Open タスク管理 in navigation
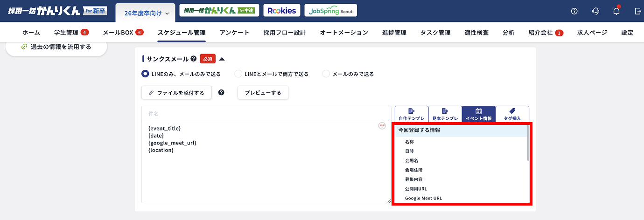This screenshot has width=644, height=220. coord(435,33)
